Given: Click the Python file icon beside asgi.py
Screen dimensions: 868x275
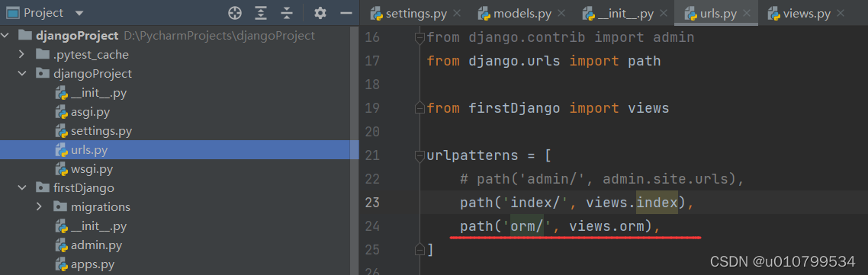Looking at the screenshot, I should [61, 112].
